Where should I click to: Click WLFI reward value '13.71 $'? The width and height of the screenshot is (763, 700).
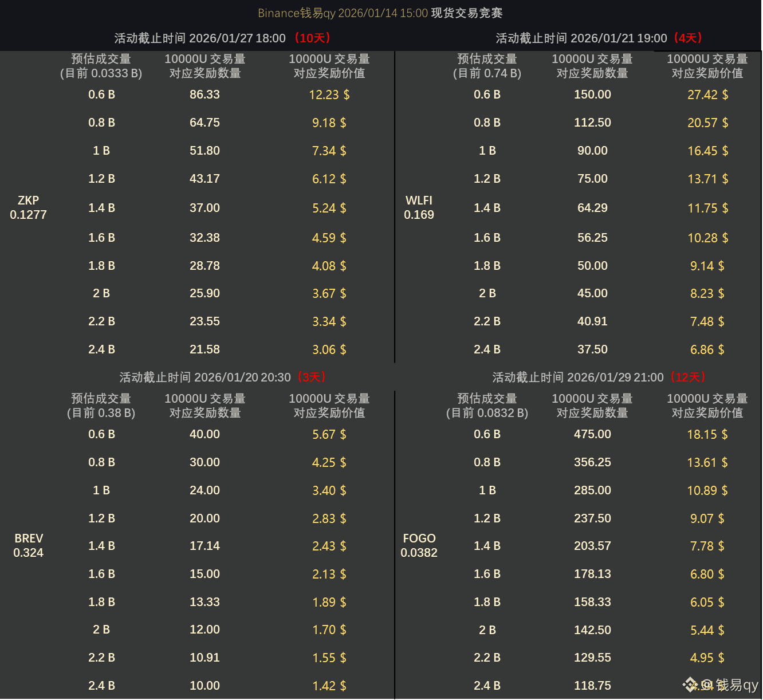click(x=708, y=179)
